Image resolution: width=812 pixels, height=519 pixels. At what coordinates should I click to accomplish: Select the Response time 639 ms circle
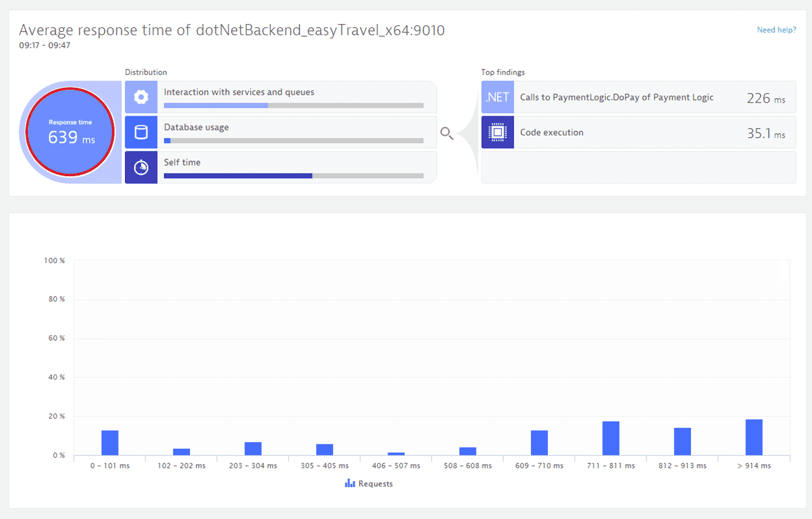[x=70, y=132]
